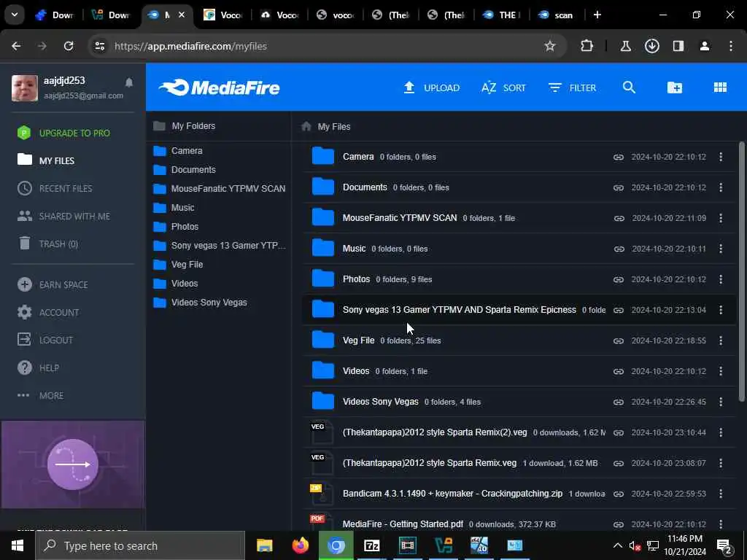Image resolution: width=747 pixels, height=560 pixels.
Task: Open options menu for Camera folder row
Action: coord(721,157)
